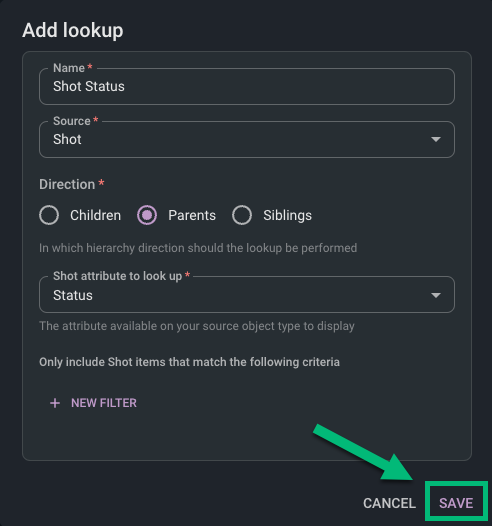
Task: Click the SAVE button
Action: [456, 503]
